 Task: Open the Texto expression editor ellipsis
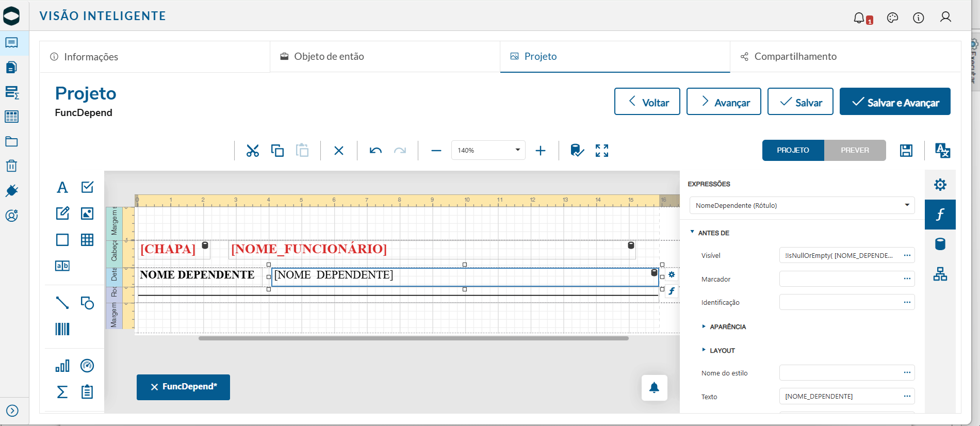(x=907, y=396)
